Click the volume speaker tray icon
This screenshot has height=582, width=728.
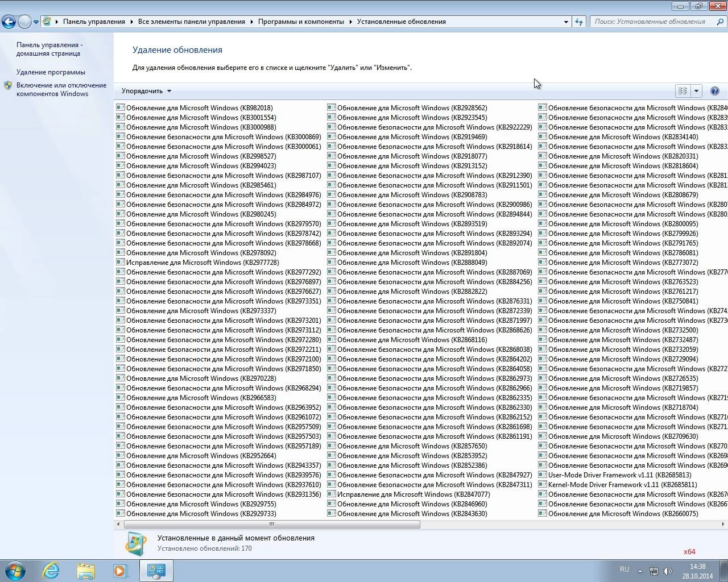pyautogui.click(x=667, y=571)
